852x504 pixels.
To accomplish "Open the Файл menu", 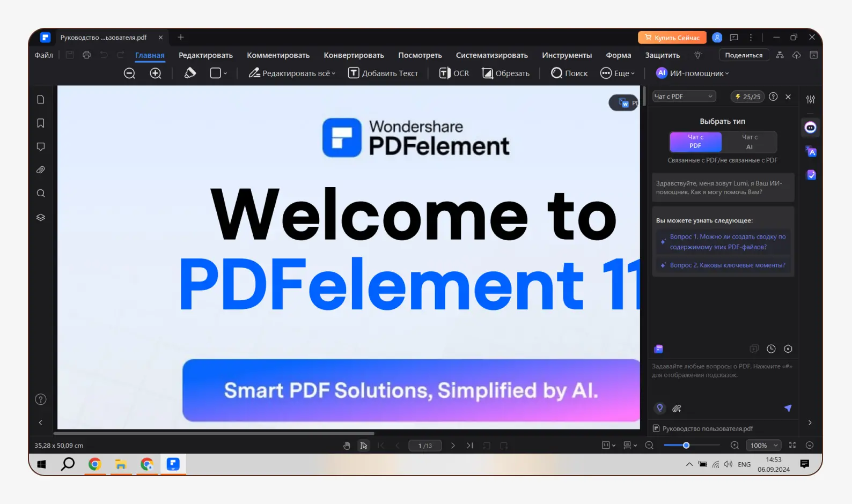I will 43,55.
